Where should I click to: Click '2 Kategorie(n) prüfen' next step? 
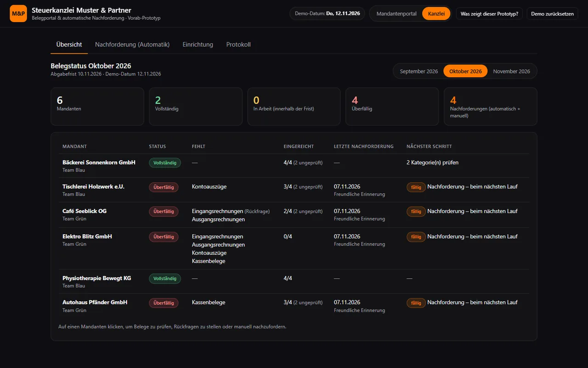(432, 162)
